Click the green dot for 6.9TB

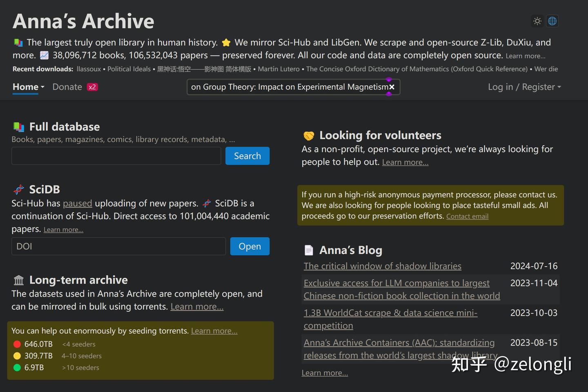(x=17, y=368)
